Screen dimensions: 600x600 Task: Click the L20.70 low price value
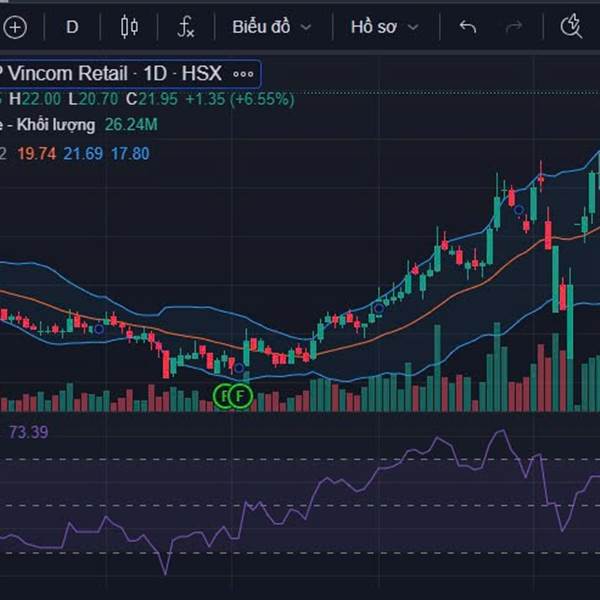tap(93, 99)
